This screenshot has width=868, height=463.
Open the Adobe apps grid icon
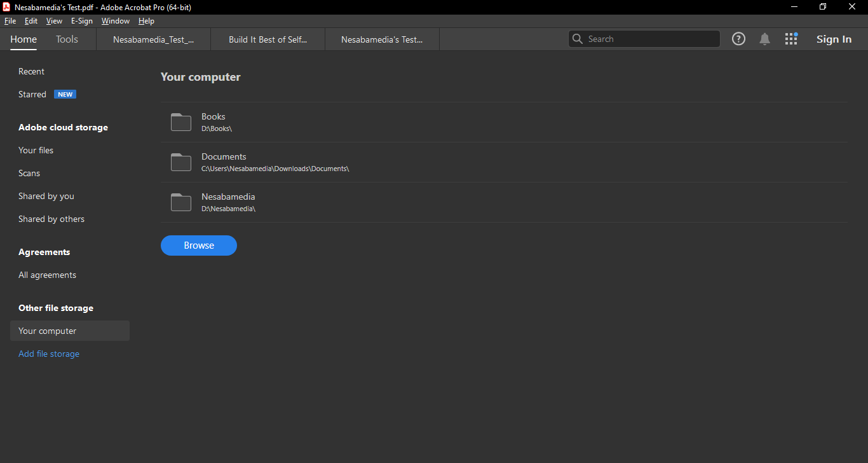790,39
